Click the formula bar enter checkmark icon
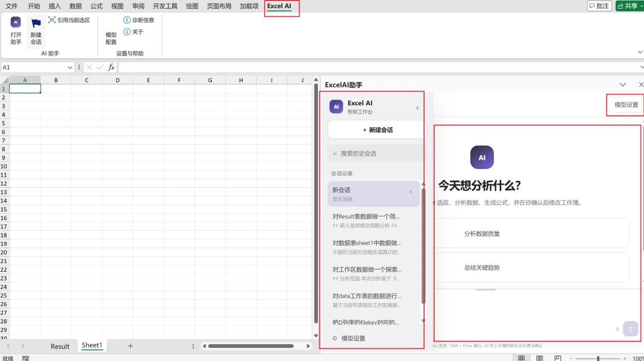 (x=100, y=68)
